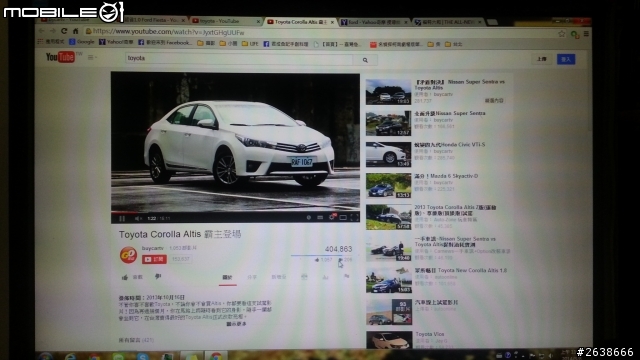Screen dimensions: 640x360
Task: Open the Google bookmark
Action: coord(82,42)
